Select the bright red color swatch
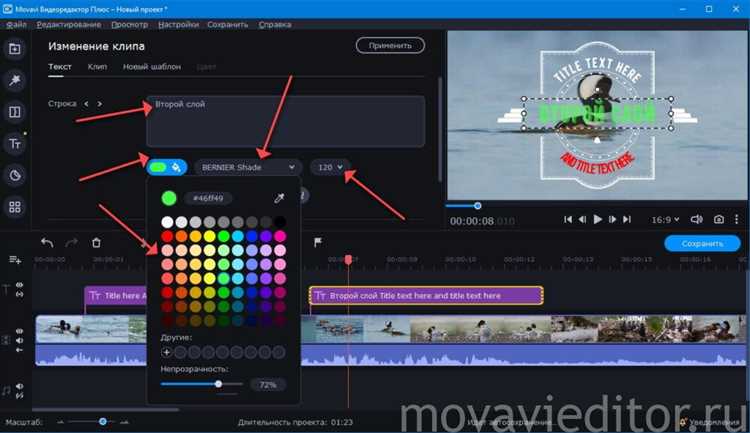Viewport: 750px width, 433px height. [167, 236]
